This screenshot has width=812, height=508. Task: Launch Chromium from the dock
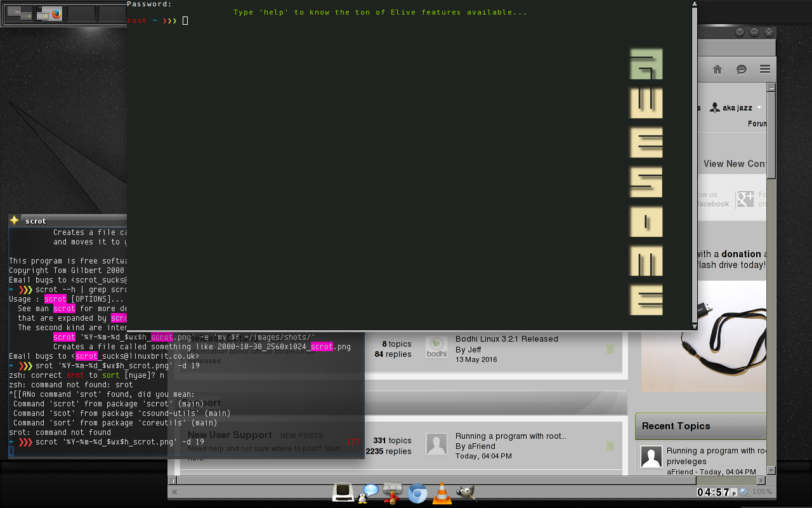click(417, 493)
